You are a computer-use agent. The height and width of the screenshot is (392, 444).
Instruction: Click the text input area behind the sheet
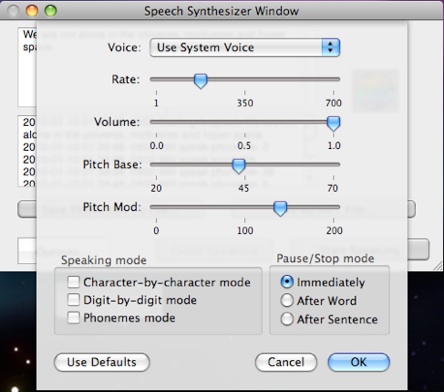(27, 68)
